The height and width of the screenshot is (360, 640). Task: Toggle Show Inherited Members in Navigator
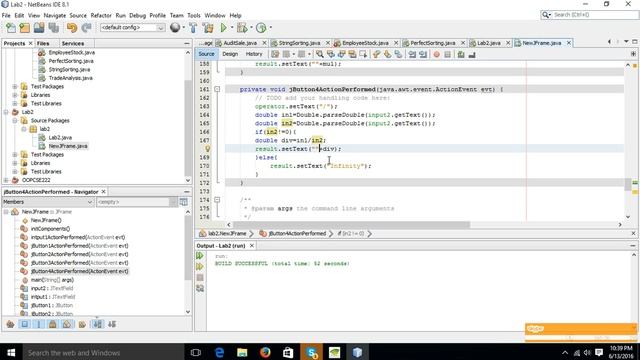(11, 324)
